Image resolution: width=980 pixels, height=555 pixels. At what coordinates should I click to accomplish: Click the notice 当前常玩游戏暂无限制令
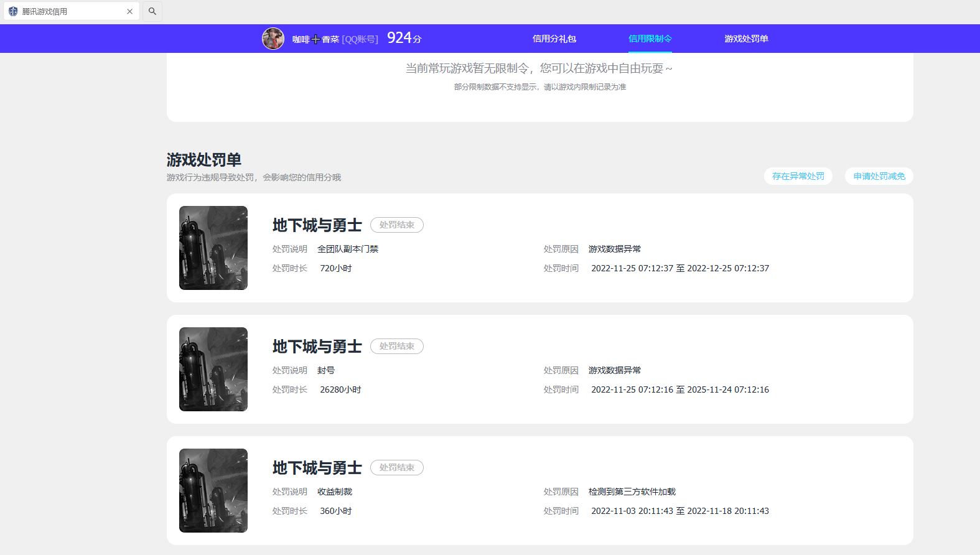click(x=539, y=68)
